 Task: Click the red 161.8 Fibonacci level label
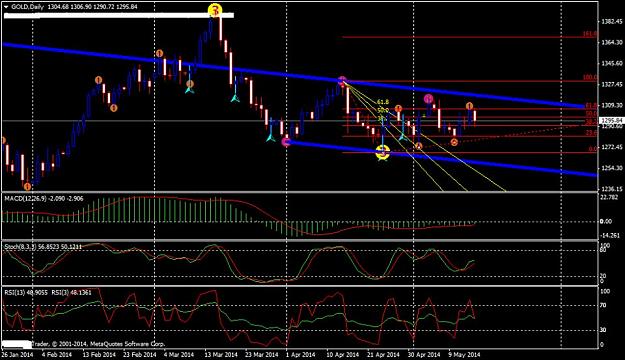(590, 34)
